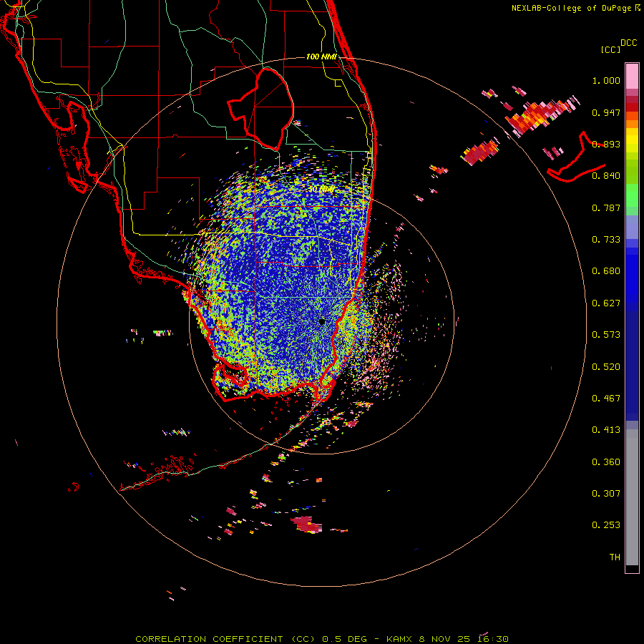
Task: Click the [CC] legend unit label
Action: 611,49
